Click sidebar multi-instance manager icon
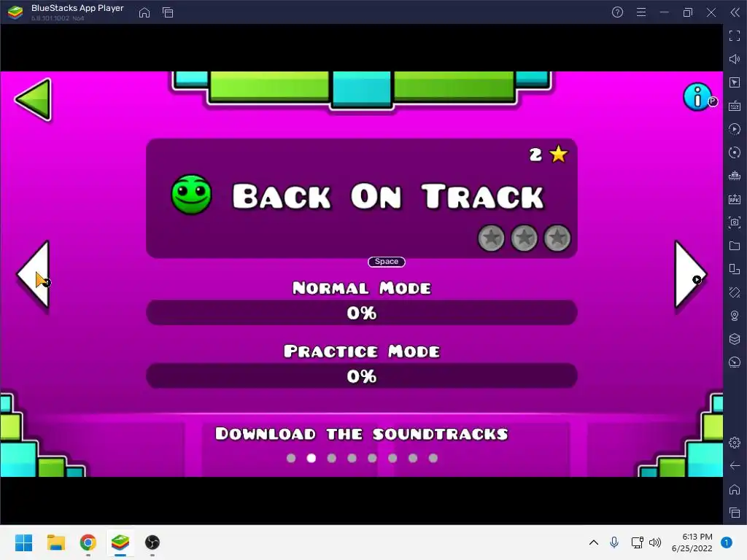Viewport: 747px width, 560px height. [x=735, y=269]
